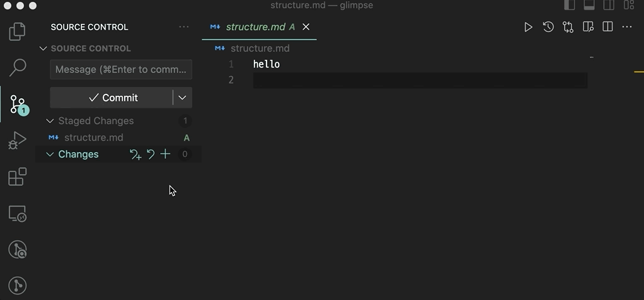This screenshot has width=644, height=300.
Task: Open the file timeline history icon
Action: tap(548, 27)
